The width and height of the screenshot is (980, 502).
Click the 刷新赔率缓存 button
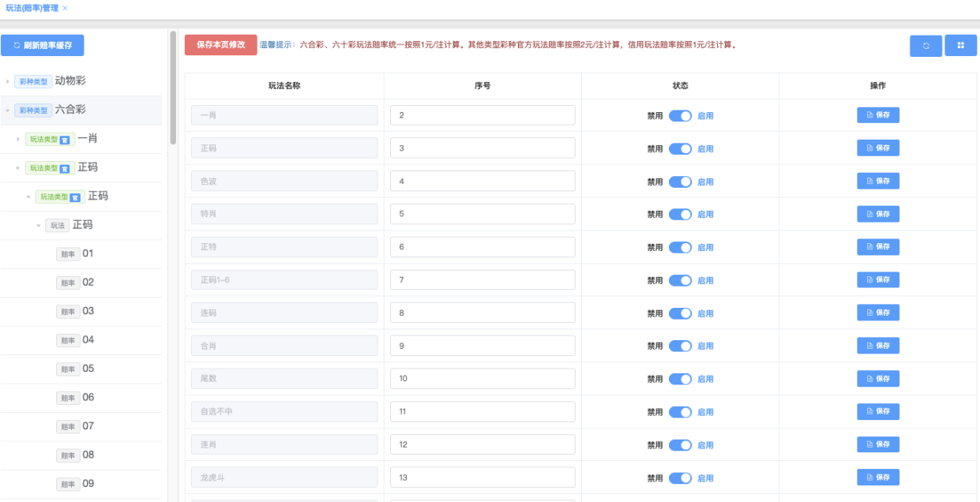43,46
